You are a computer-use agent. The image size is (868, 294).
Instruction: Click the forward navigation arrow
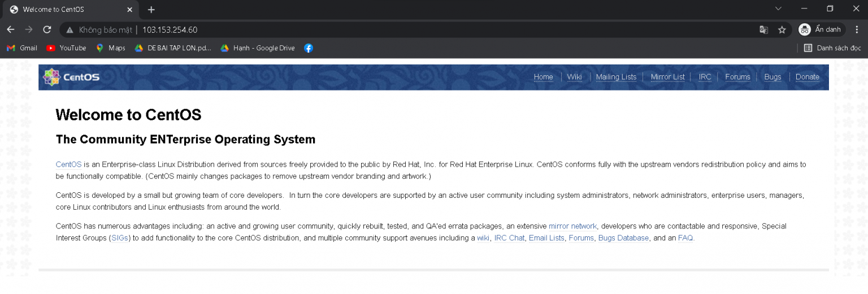click(x=29, y=29)
